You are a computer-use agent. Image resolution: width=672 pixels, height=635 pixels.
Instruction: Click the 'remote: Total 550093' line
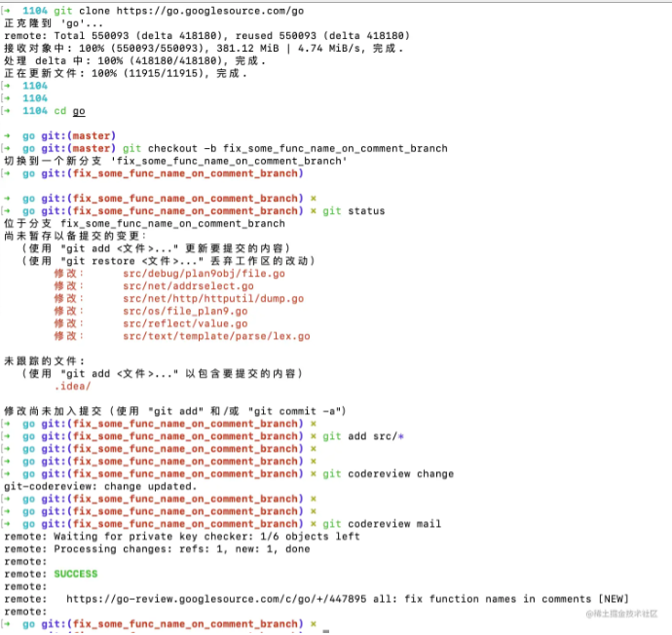[x=207, y=36]
